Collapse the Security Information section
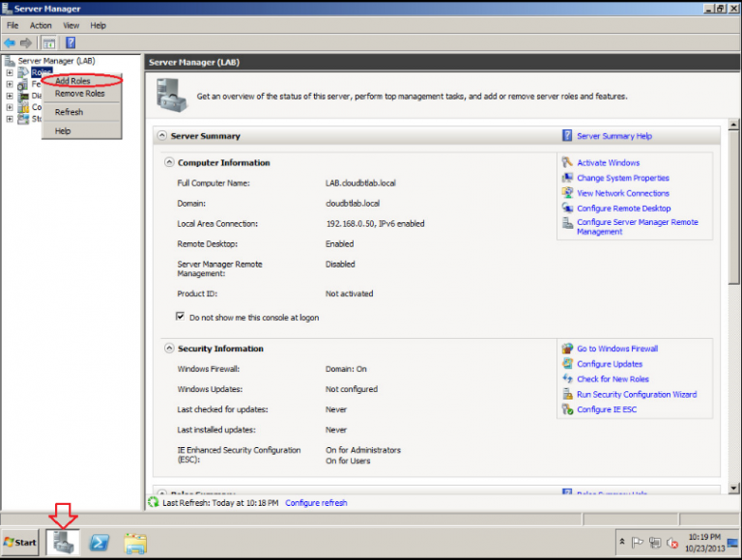742x560 pixels. tap(169, 349)
